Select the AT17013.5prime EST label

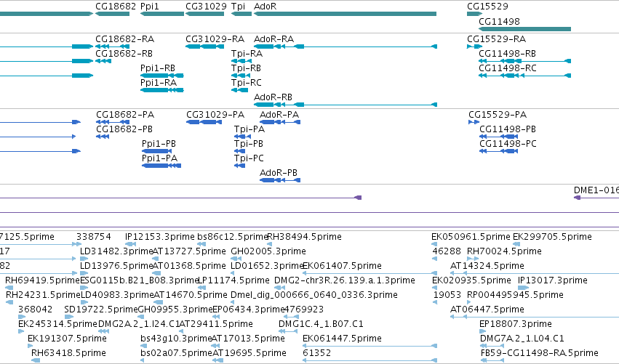[x=248, y=339]
